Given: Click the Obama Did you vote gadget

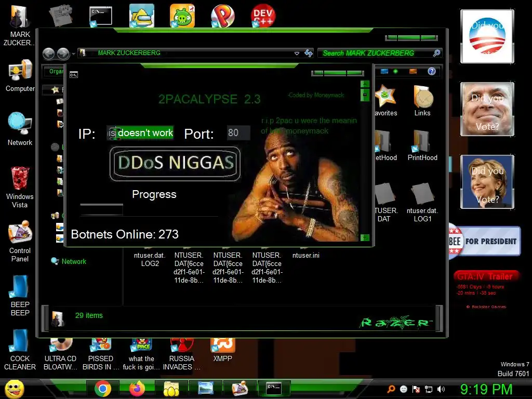Looking at the screenshot, I should (487, 36).
